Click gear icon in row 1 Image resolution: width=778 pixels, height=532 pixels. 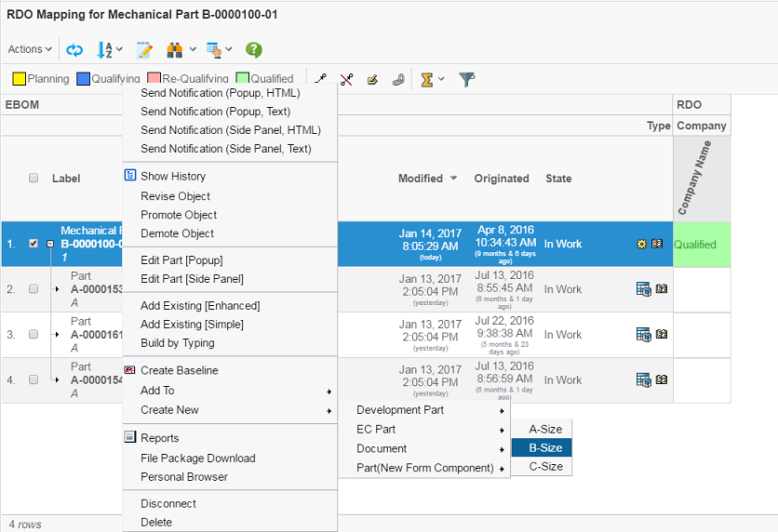[641, 245]
